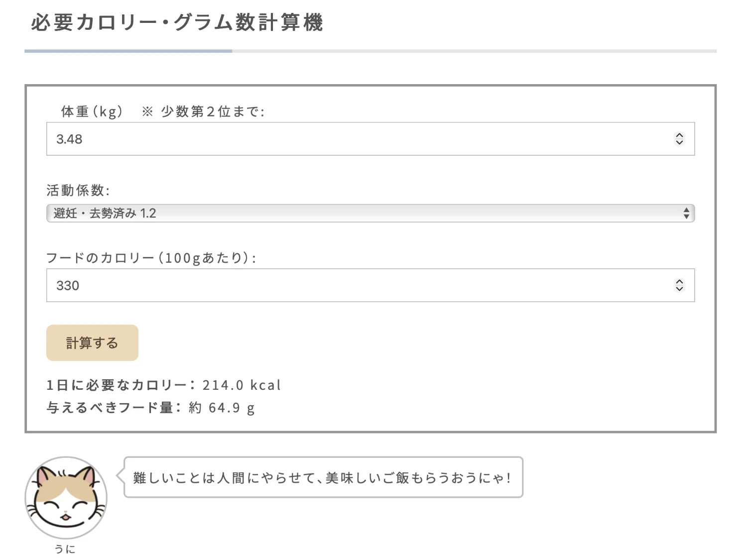Click the arrows on the 活動係数 select
The height and width of the screenshot is (560, 747).
point(686,214)
